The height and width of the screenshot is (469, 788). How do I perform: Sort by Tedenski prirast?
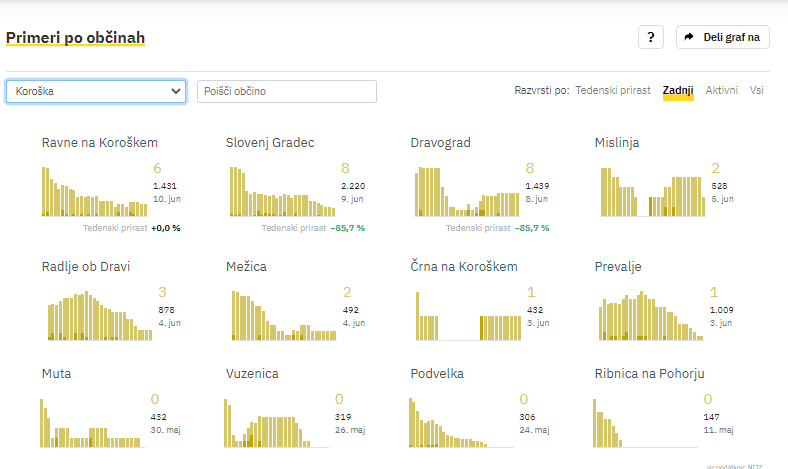[x=613, y=91]
